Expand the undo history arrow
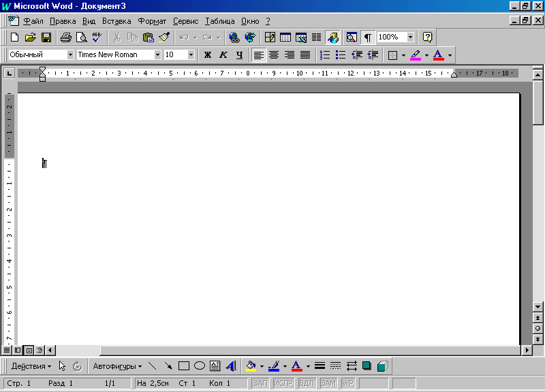Viewport: 545px width, 392px height. (196, 37)
